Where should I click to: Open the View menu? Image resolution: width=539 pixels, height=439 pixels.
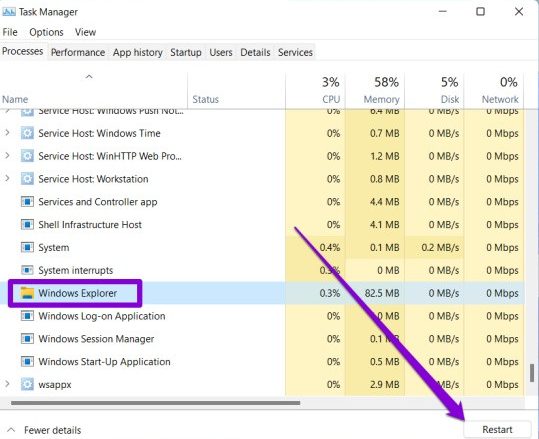[x=85, y=32]
